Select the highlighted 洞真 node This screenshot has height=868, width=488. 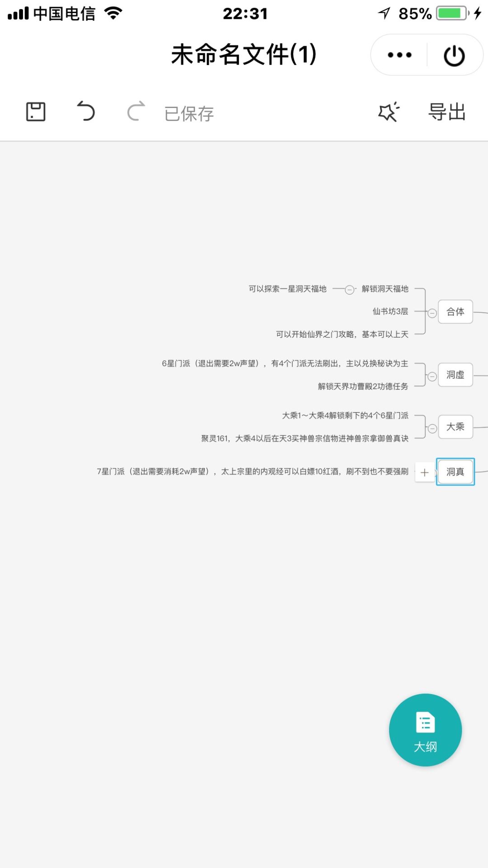pos(455,472)
